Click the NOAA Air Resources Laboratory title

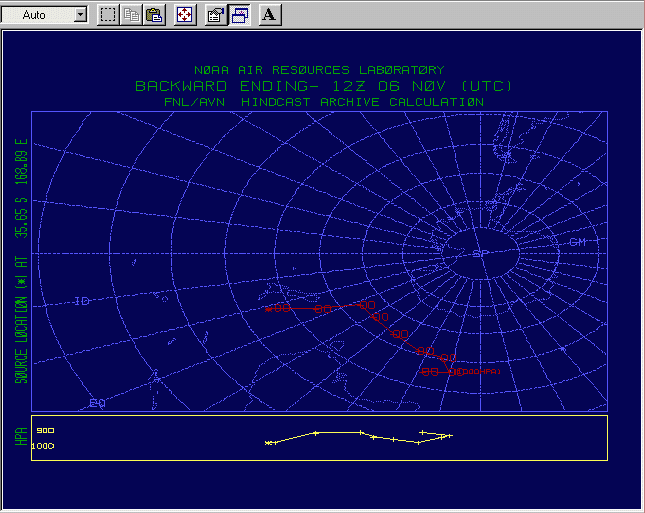[x=318, y=71]
